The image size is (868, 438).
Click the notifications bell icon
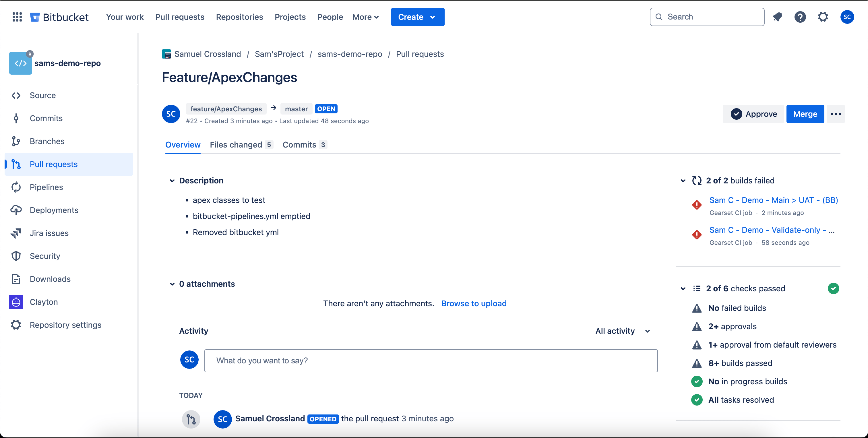pos(777,17)
